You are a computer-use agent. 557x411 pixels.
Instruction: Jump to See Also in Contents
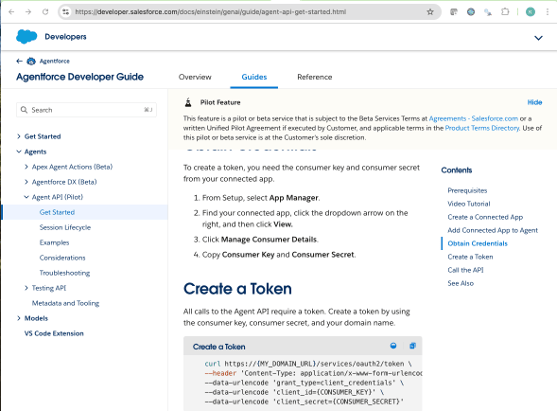coord(460,283)
